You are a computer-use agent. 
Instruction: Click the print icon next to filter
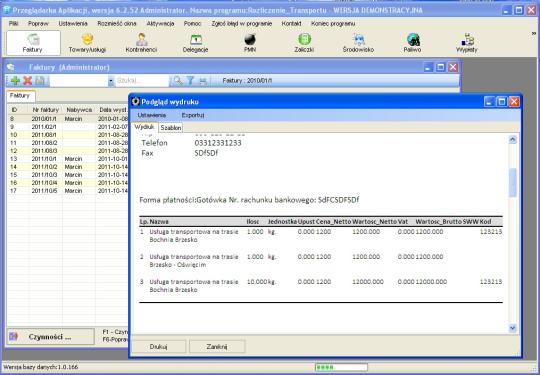click(203, 81)
